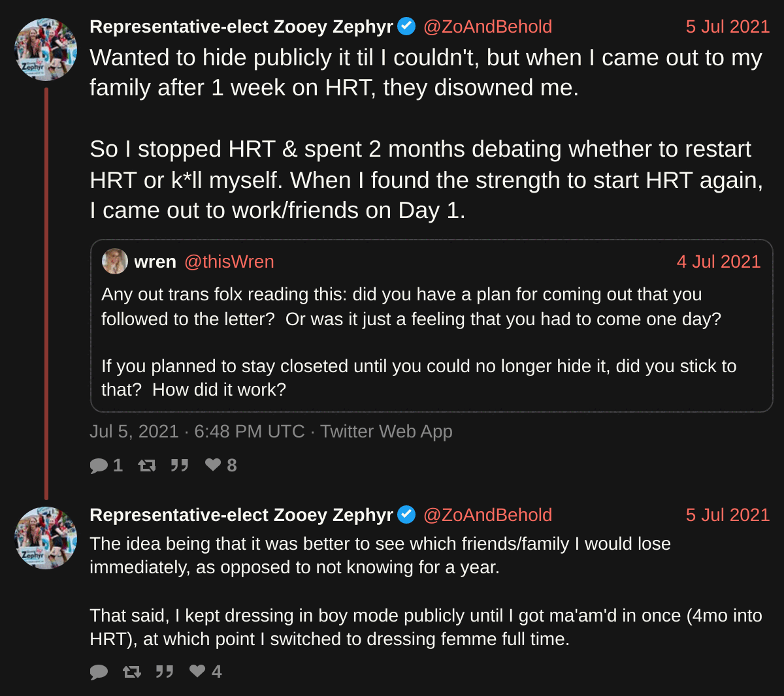Open the @thisWren handle link

pyautogui.click(x=229, y=262)
